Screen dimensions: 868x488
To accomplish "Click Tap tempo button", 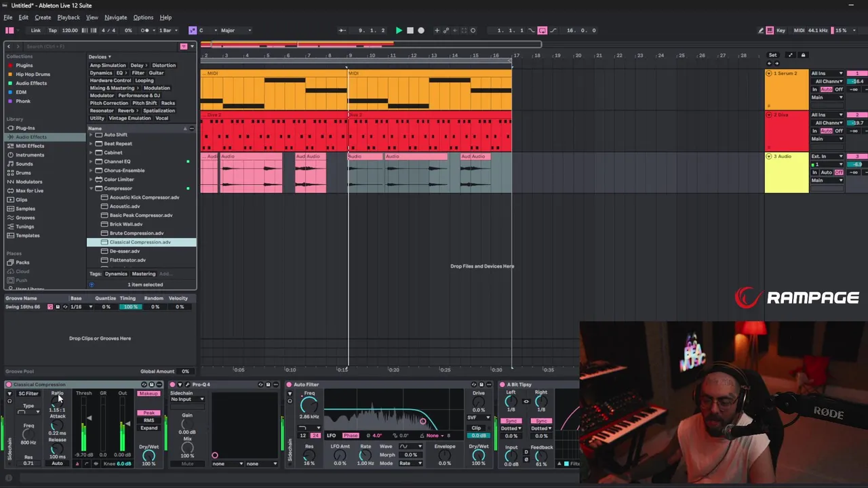I will 52,30.
